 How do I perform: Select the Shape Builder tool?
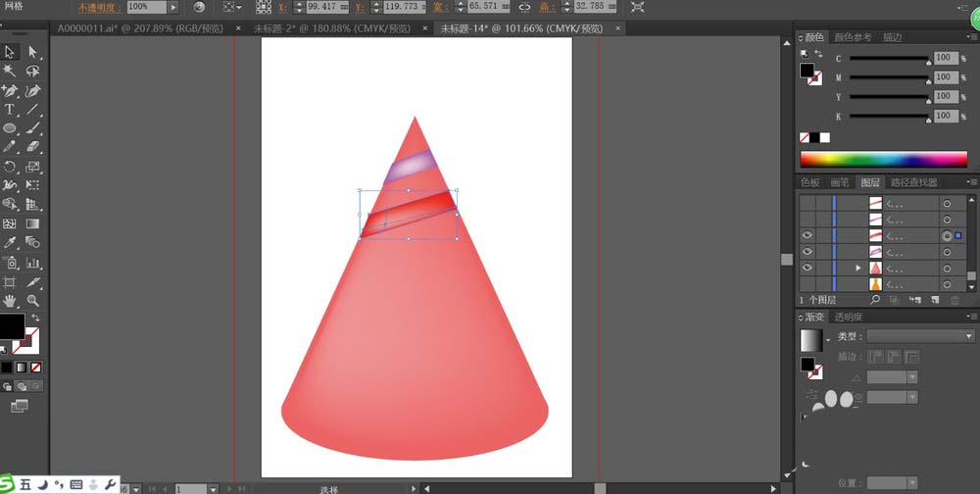10,204
